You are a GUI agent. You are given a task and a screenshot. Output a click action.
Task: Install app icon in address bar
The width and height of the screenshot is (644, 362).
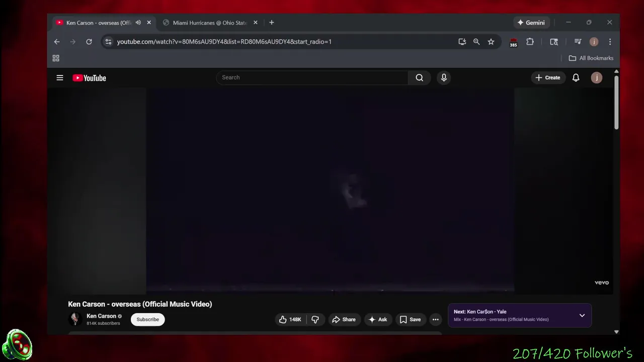tap(462, 42)
